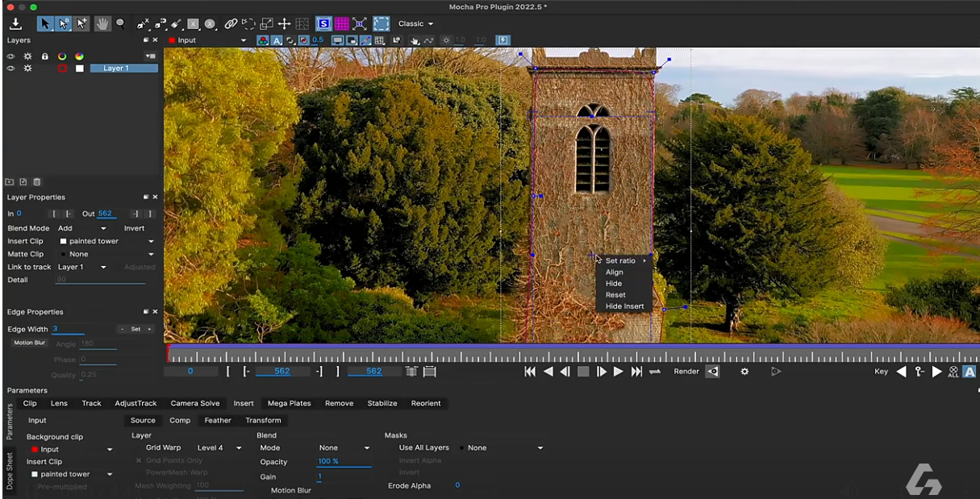Toggle RGB channels view icon
This screenshot has height=499, width=980.
263,40
